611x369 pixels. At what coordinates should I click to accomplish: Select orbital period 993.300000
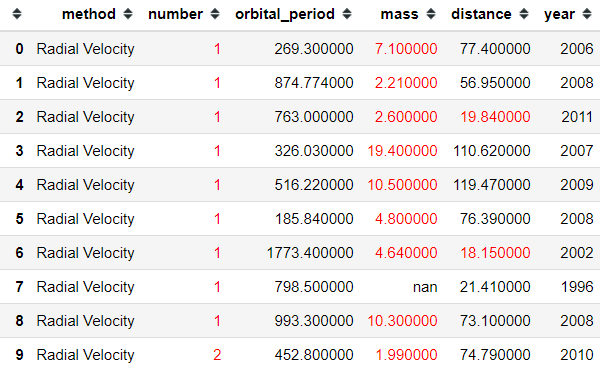point(314,320)
